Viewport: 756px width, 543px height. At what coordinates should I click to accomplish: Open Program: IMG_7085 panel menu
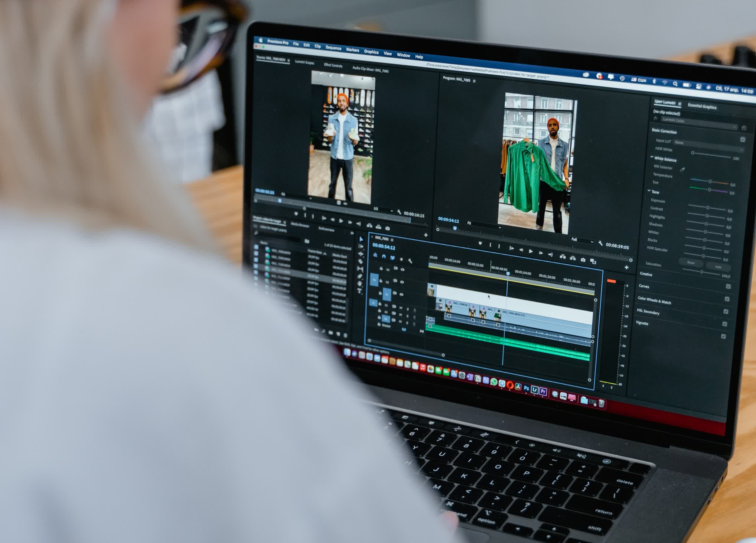point(474,81)
